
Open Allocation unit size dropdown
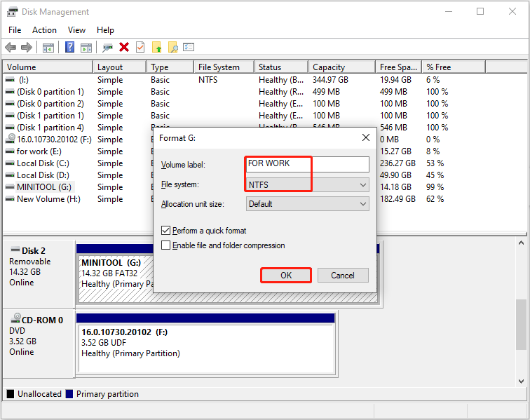tap(308, 204)
